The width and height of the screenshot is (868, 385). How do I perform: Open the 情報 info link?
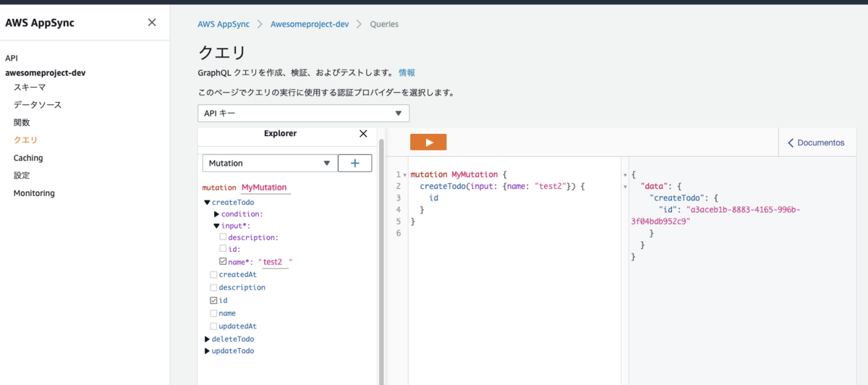[x=407, y=73]
